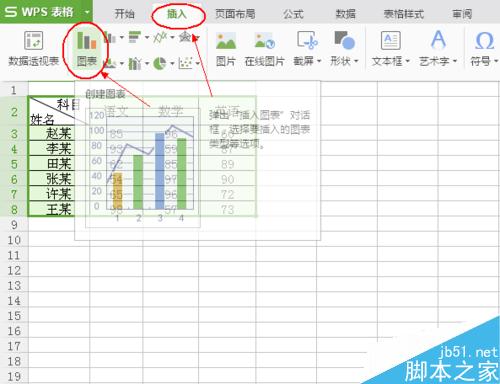Click the 艺术字 WordArt icon
Viewport: 500px width, 384px height.
click(x=438, y=40)
